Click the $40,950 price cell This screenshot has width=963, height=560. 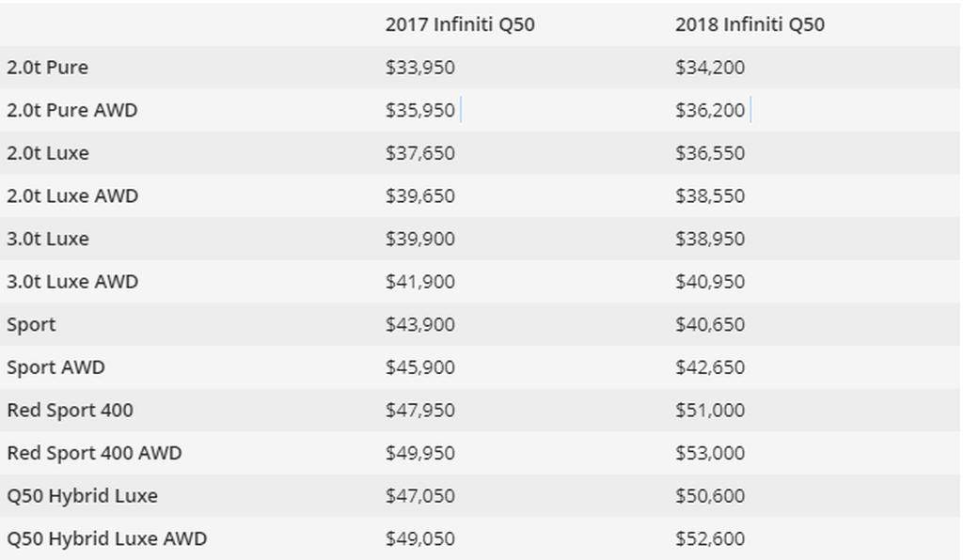point(709,282)
